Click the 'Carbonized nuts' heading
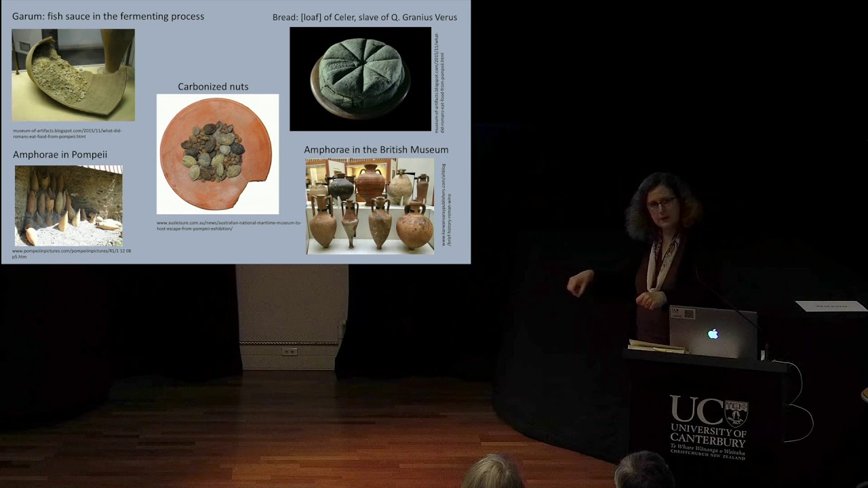Screen dimensions: 868x488 tap(213, 87)
